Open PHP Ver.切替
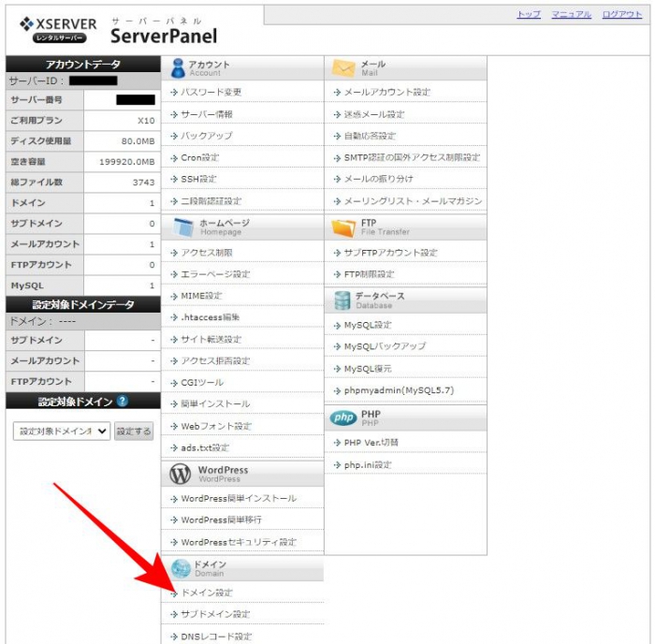Image resolution: width=655 pixels, height=644 pixels. pyautogui.click(x=371, y=443)
